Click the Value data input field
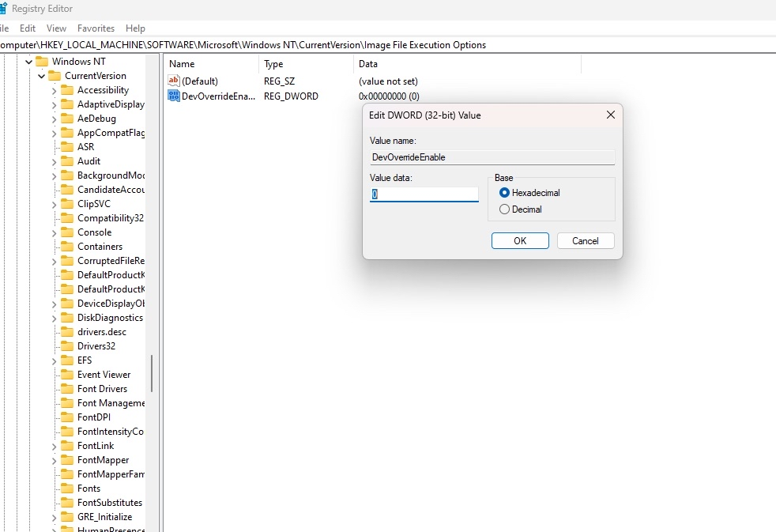 coord(424,194)
